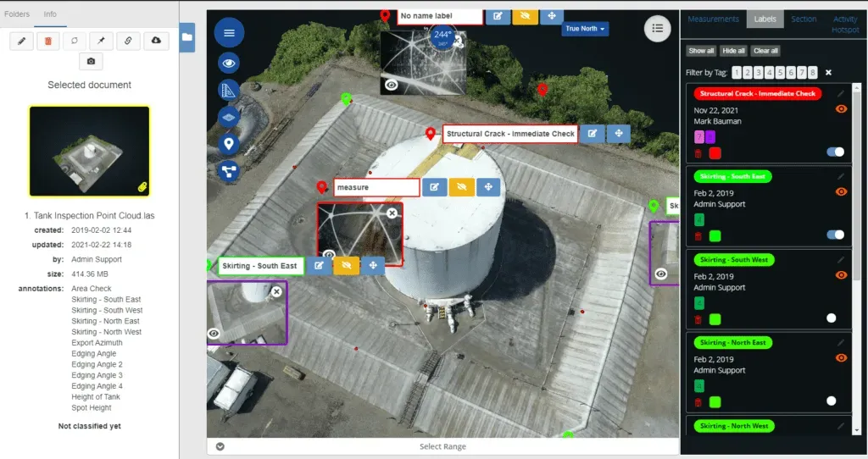Click the pin document button

102,41
